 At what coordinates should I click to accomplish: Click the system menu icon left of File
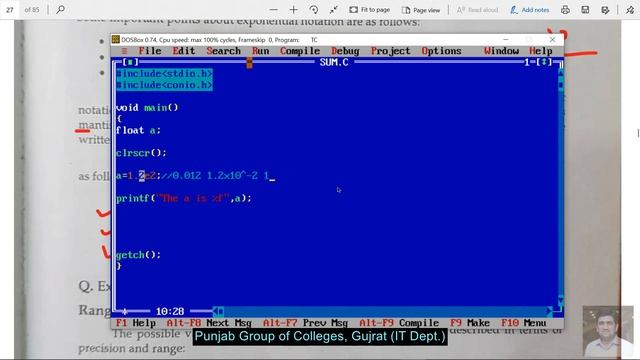(x=124, y=51)
